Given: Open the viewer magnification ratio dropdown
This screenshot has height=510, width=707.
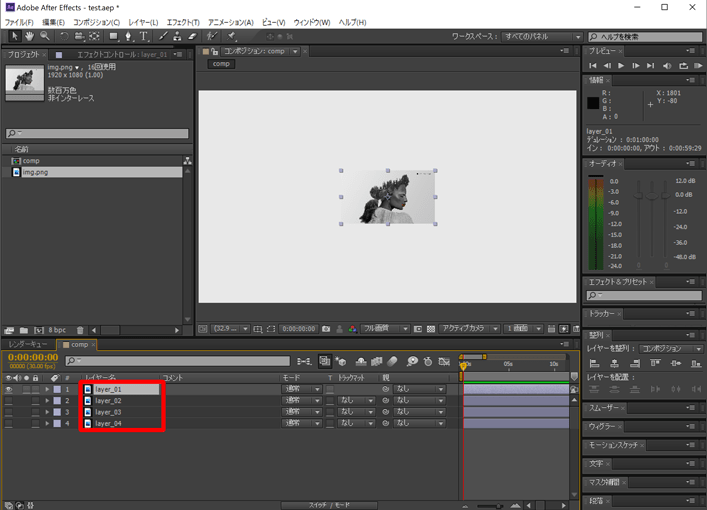Looking at the screenshot, I should click(230, 328).
